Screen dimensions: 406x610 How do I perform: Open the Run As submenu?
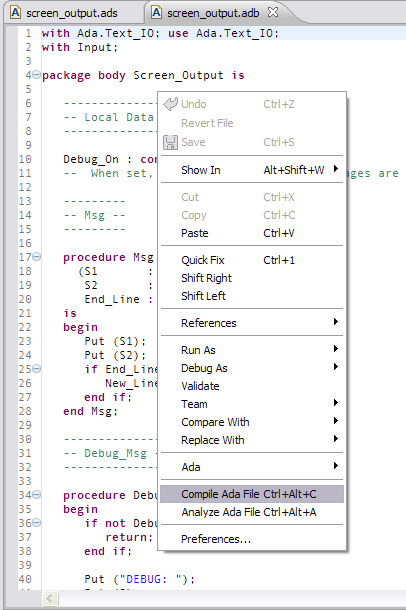tap(252, 350)
